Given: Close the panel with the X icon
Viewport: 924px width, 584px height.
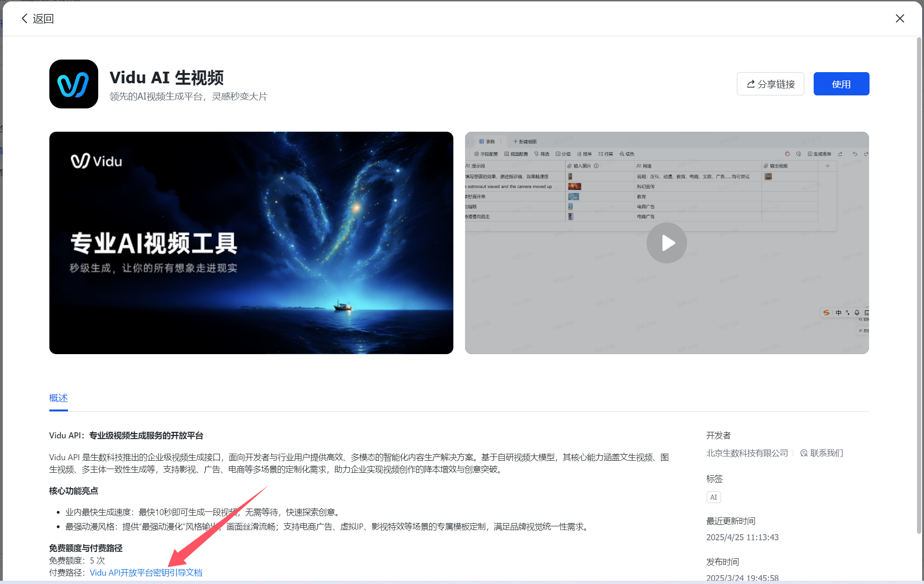Looking at the screenshot, I should pos(899,19).
